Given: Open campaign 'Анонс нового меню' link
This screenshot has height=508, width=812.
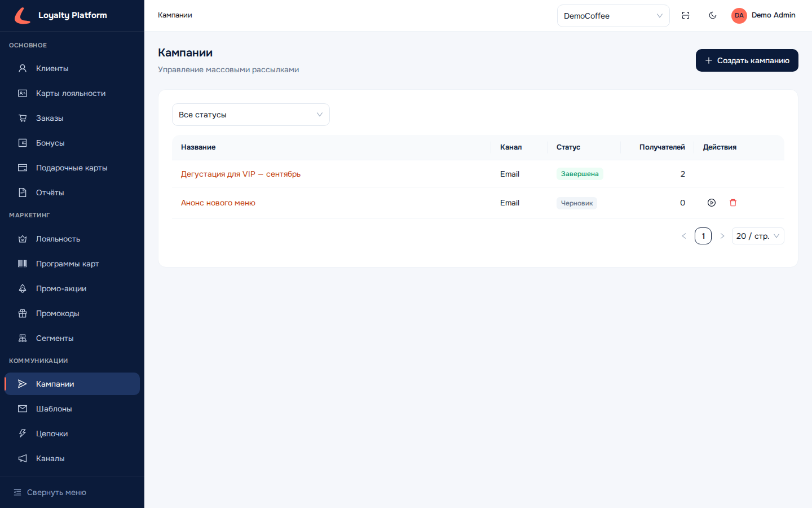Looking at the screenshot, I should (x=218, y=203).
